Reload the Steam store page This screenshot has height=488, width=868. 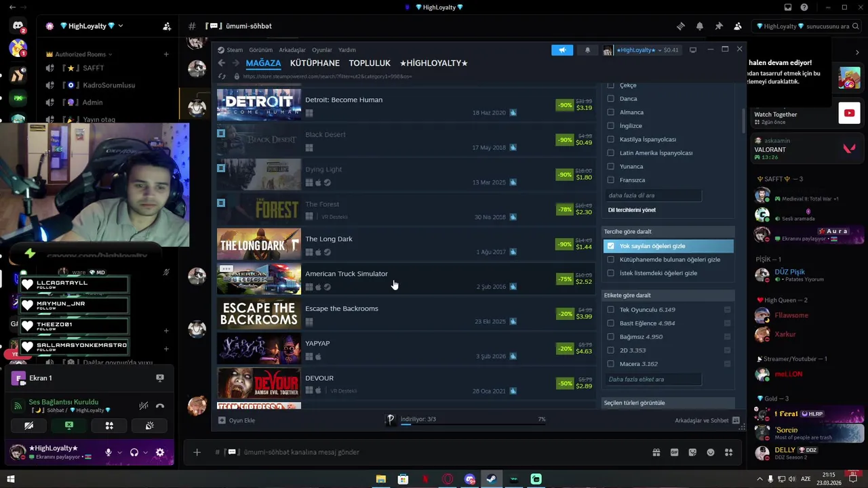pyautogui.click(x=221, y=77)
